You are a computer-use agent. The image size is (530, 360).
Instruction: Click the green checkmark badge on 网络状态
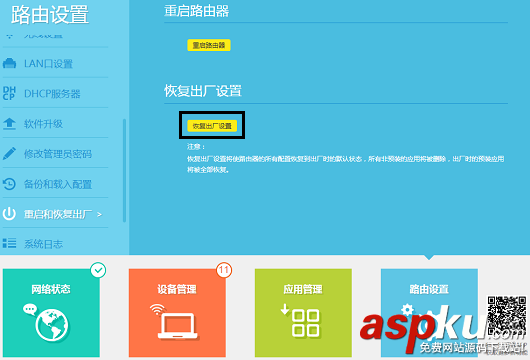pos(98,270)
